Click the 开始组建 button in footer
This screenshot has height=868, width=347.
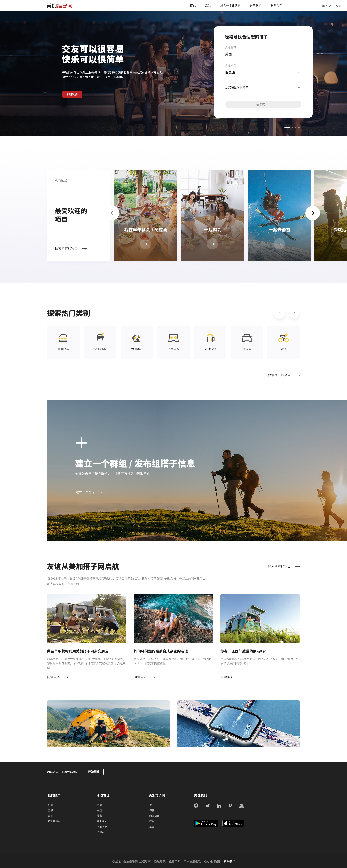pyautogui.click(x=94, y=772)
